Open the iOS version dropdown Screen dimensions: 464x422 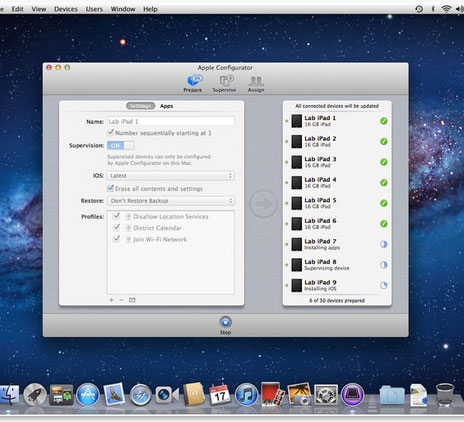tap(171, 176)
